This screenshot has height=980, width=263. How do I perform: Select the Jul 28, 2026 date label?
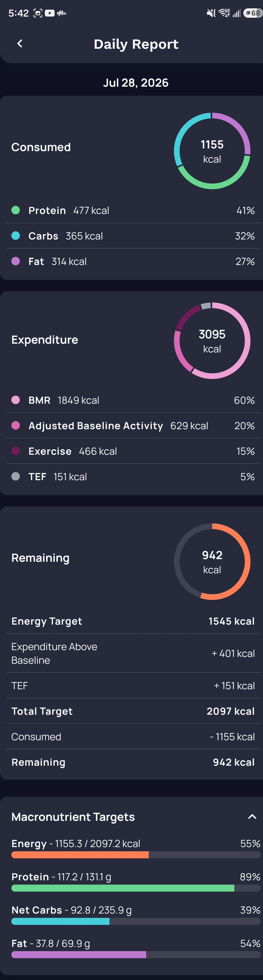click(x=135, y=83)
